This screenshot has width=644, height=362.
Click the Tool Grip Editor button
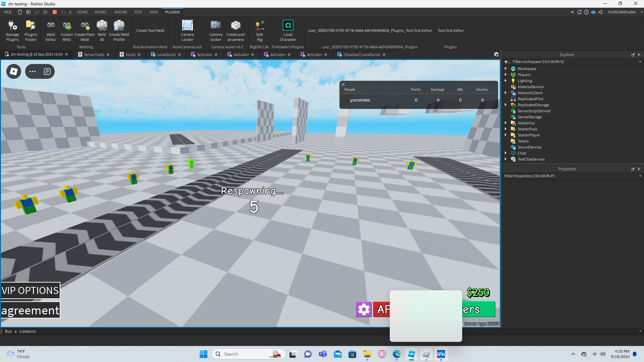(450, 31)
